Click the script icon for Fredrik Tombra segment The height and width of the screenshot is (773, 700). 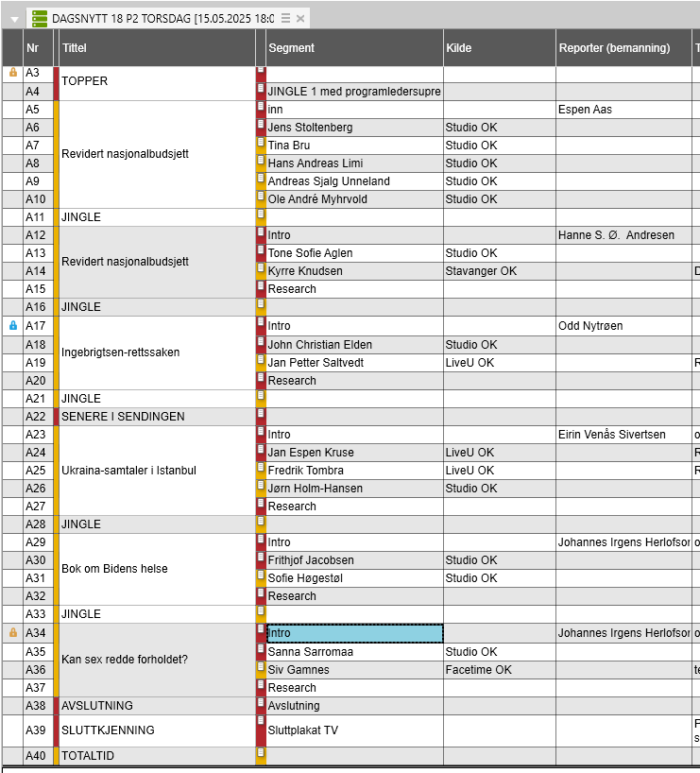pyautogui.click(x=262, y=467)
